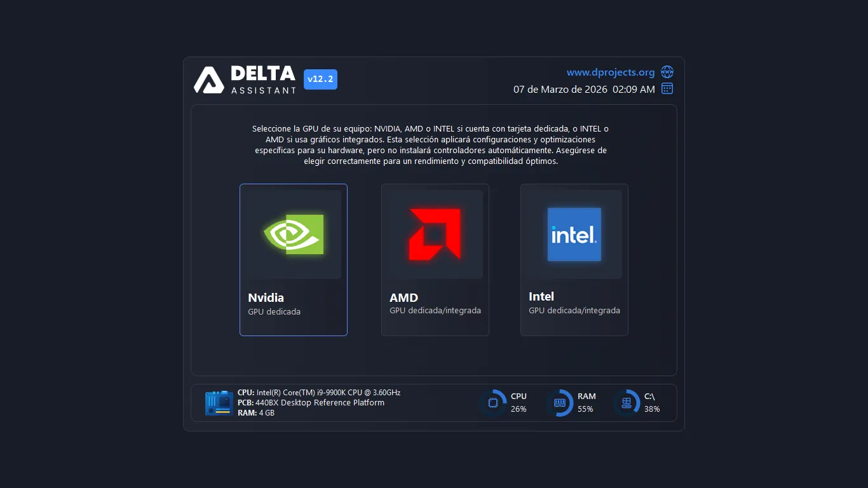Click the globe web icon

coord(667,72)
